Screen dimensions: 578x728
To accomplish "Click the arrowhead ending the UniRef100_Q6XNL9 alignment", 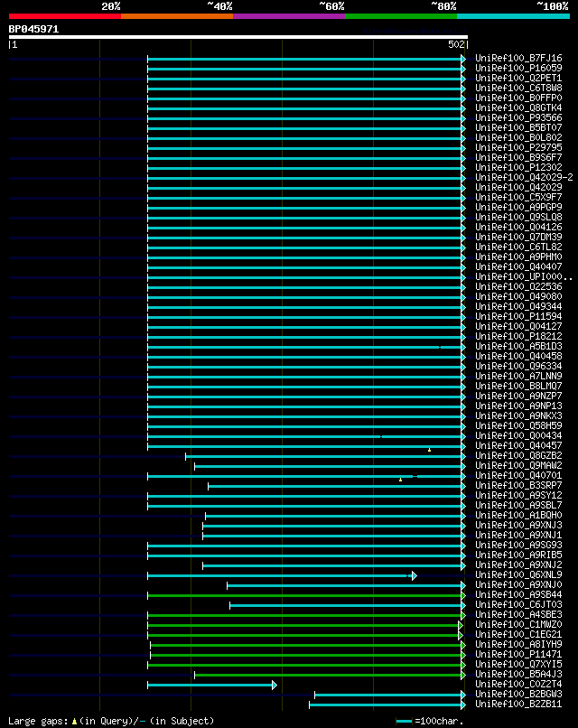I will pyautogui.click(x=415, y=575).
